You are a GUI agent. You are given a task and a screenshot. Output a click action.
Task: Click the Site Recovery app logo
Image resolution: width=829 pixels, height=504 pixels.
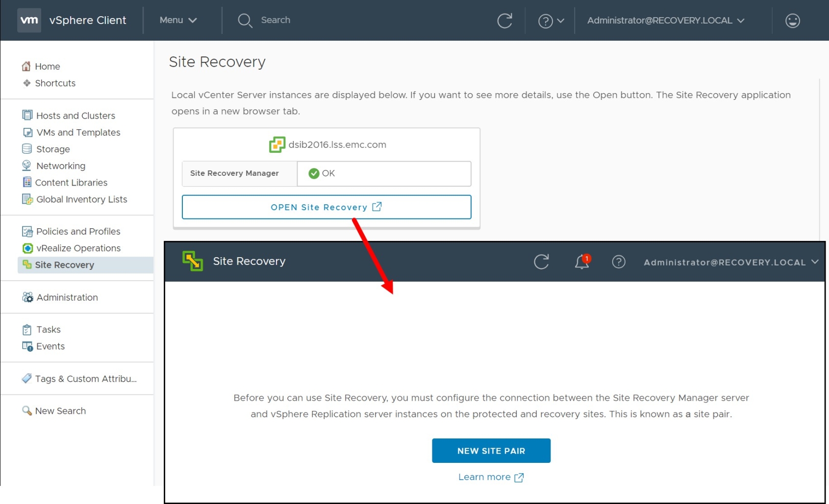pyautogui.click(x=193, y=261)
